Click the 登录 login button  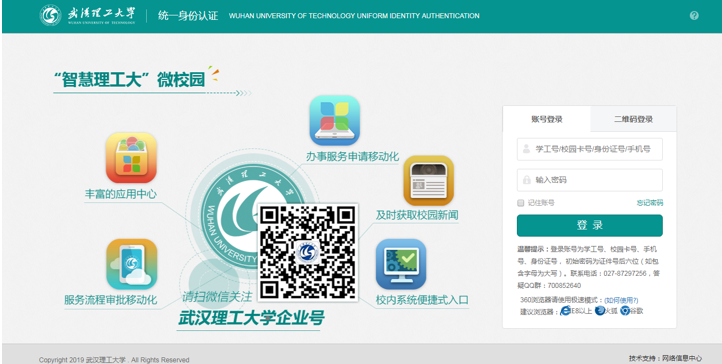click(x=589, y=225)
